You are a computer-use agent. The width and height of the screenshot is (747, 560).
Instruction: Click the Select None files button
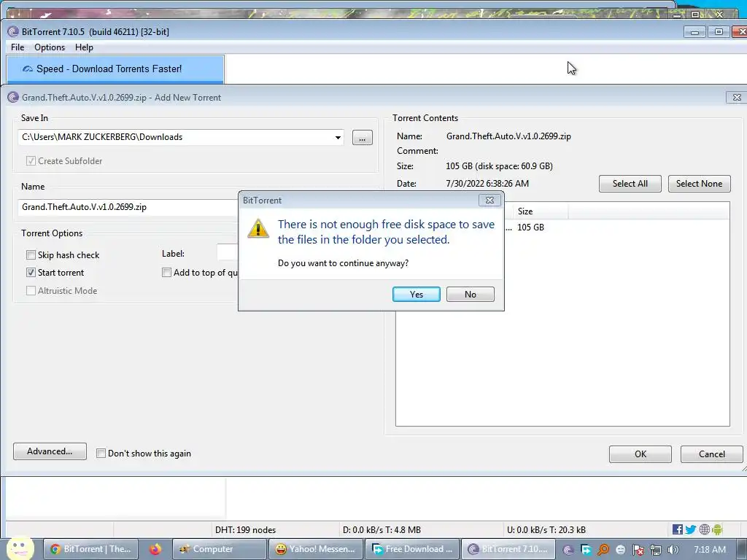coord(699,184)
